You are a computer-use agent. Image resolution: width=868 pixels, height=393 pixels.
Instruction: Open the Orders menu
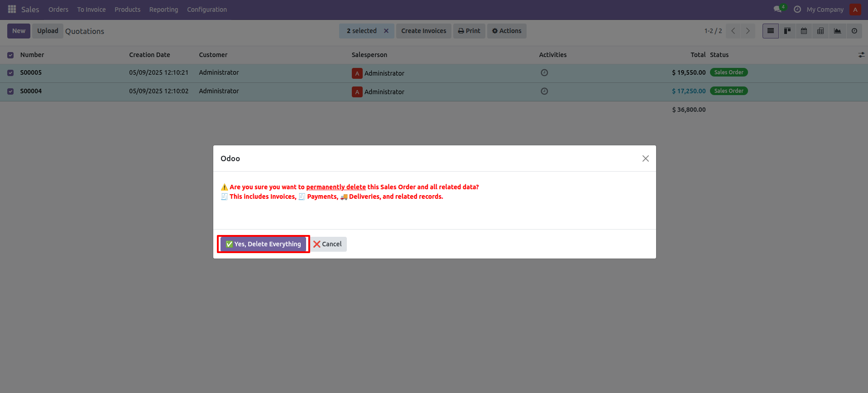coord(58,10)
